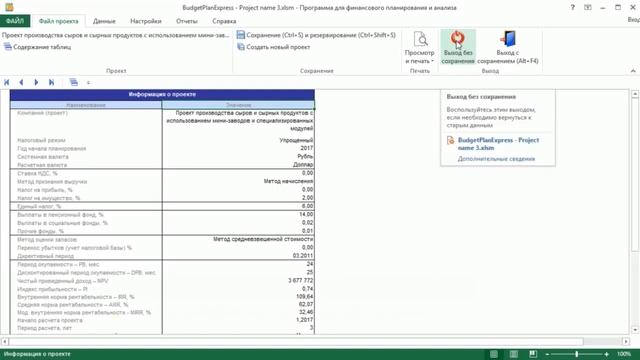Select the MIRR value 32,46
640x360 pixels.
coord(238,312)
